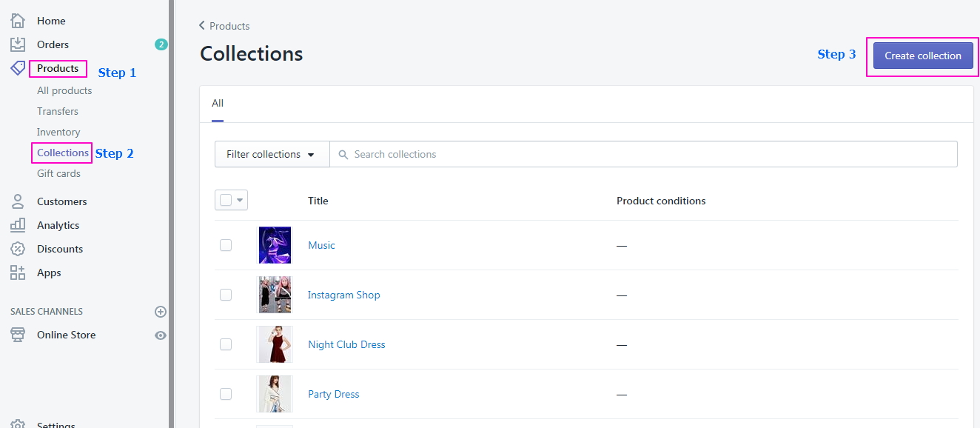980x428 pixels.
Task: Open Inventory in the sidebar
Action: pos(58,132)
